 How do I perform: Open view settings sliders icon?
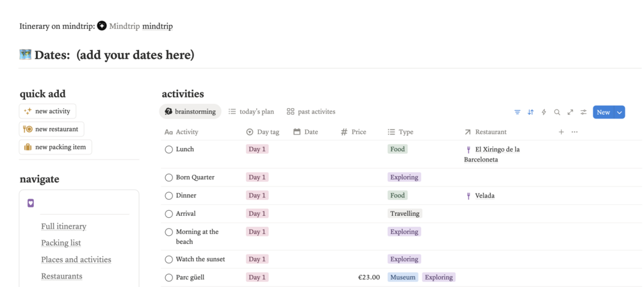583,112
